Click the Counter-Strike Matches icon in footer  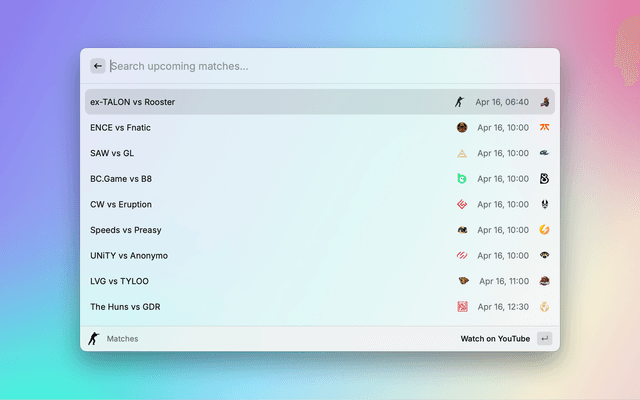click(94, 339)
